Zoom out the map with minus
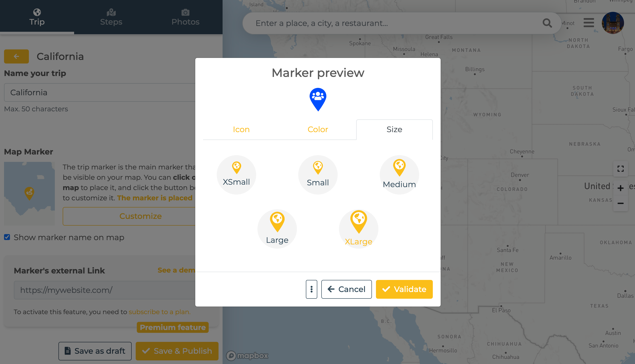The image size is (635, 364). click(620, 203)
